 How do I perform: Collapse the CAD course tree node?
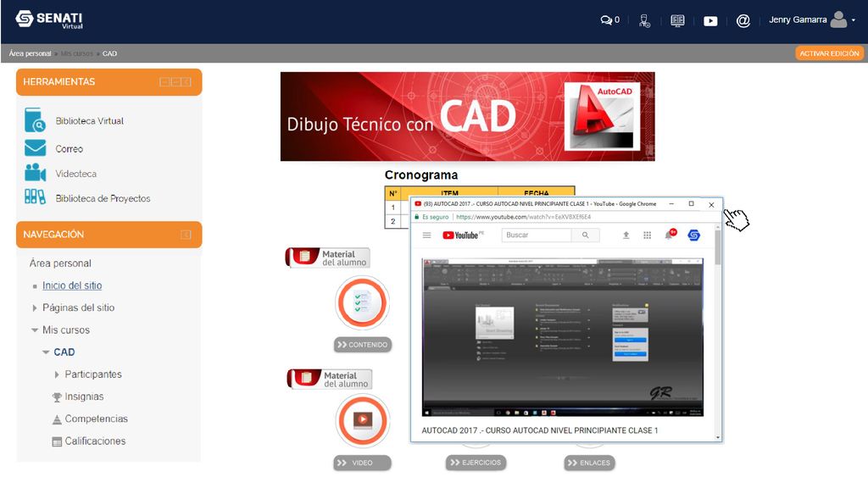[x=46, y=352]
